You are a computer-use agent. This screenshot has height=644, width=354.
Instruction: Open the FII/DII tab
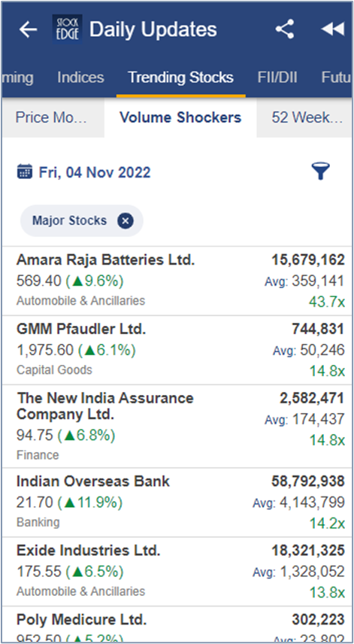(277, 77)
